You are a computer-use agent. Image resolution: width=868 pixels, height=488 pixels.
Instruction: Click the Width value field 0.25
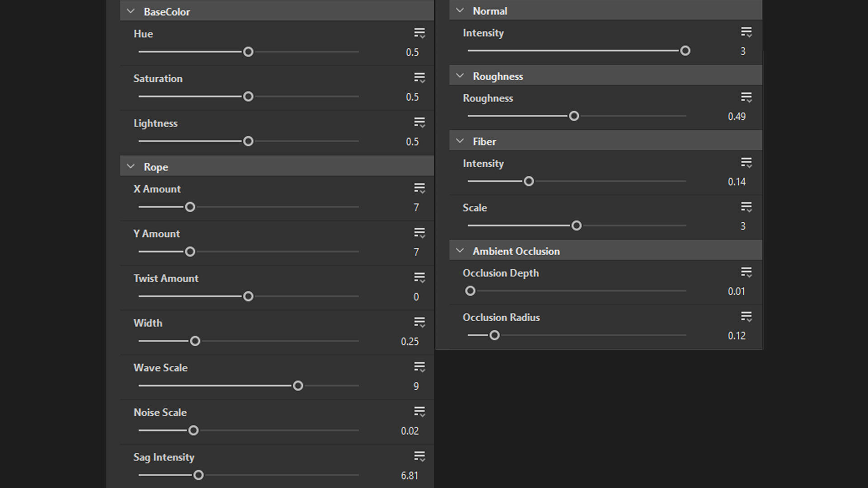(x=409, y=342)
